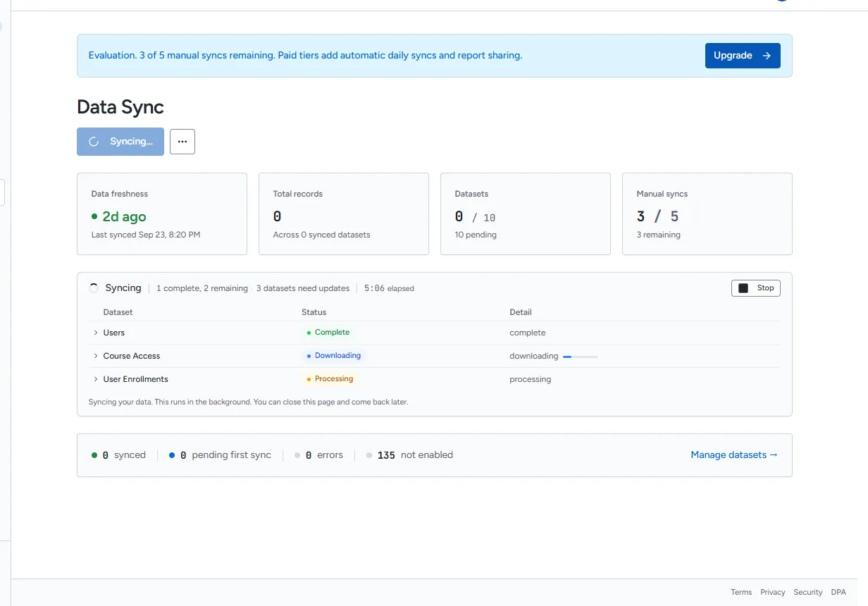
Task: Click the 135 not enabled counter
Action: click(x=409, y=455)
